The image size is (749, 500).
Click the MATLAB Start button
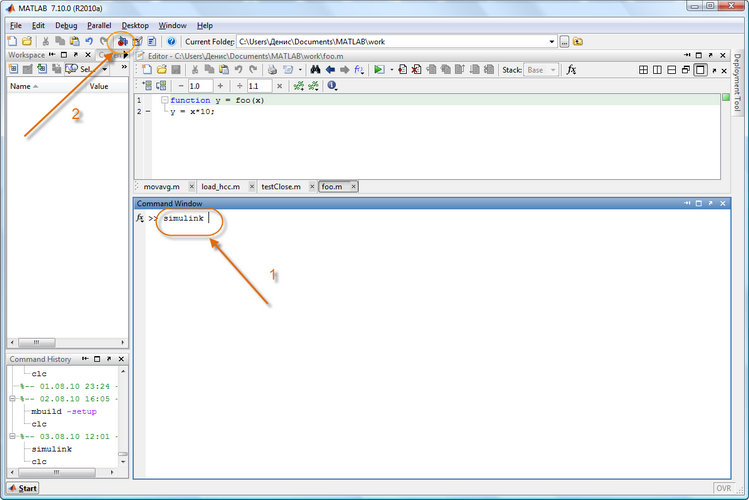click(22, 488)
